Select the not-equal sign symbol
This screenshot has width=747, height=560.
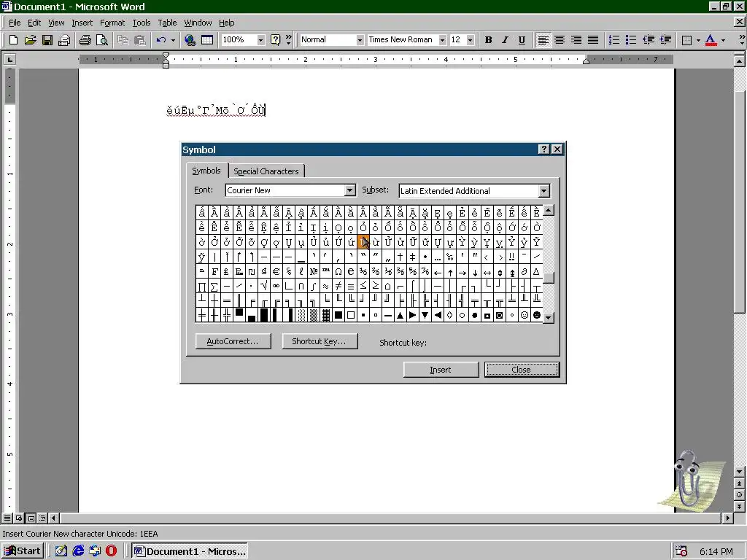tap(338, 286)
